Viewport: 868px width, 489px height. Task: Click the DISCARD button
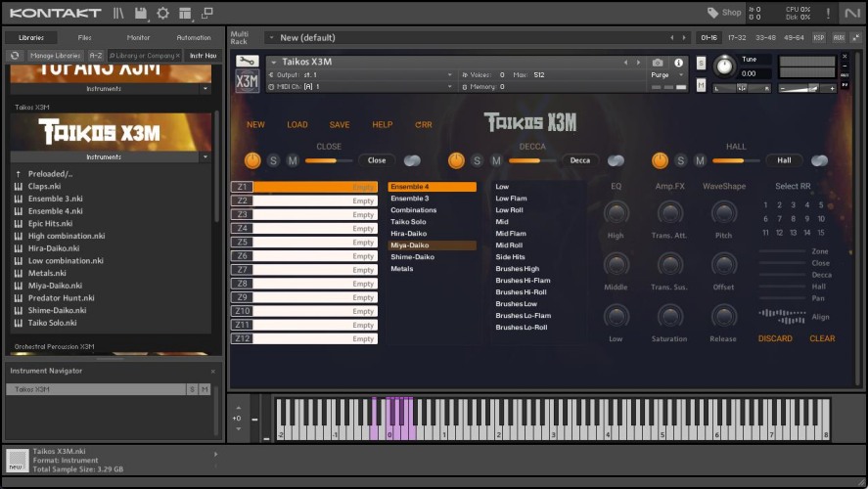click(x=775, y=338)
